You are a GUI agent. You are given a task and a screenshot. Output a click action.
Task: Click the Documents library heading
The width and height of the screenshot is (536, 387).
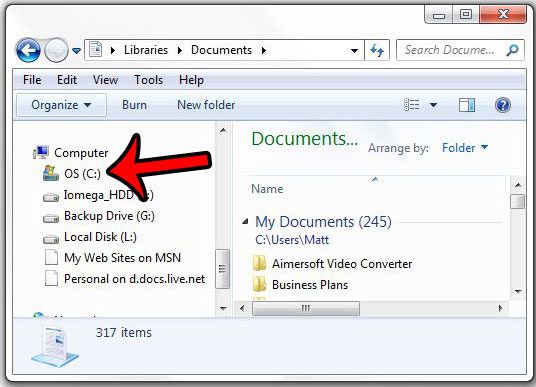click(x=305, y=139)
